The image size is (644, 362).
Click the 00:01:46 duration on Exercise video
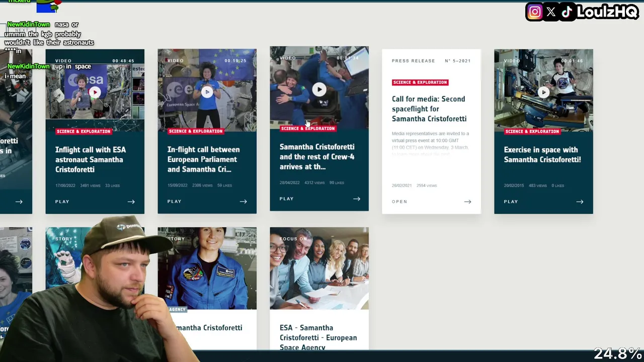(x=572, y=61)
